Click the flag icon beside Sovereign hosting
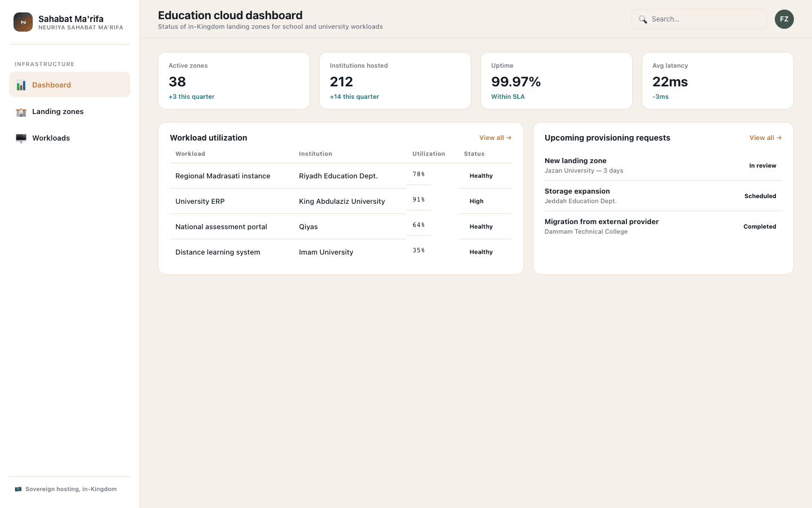Viewport: 812px width, 508px height. click(x=18, y=489)
